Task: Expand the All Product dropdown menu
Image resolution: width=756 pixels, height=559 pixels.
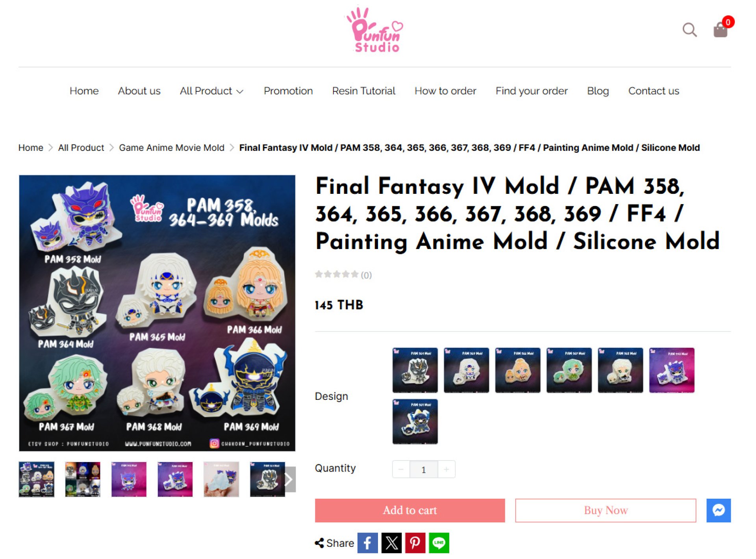Action: coord(211,91)
